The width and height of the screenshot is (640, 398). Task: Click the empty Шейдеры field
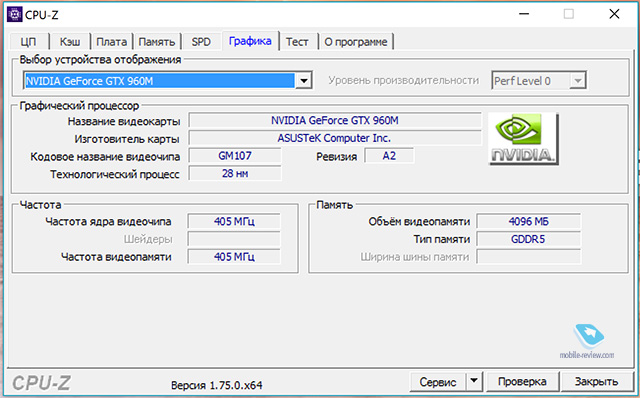click(x=234, y=239)
